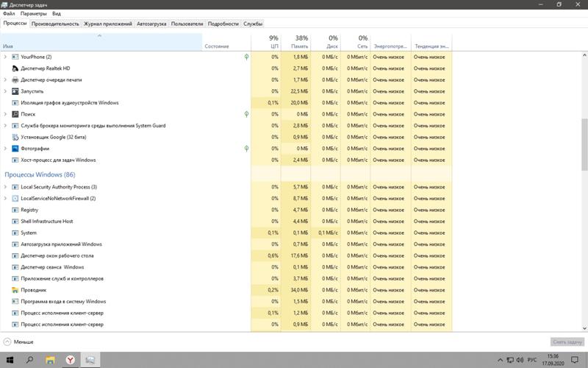Select the Диспетчер сеанса Windows row
588x368 pixels.
click(226, 267)
